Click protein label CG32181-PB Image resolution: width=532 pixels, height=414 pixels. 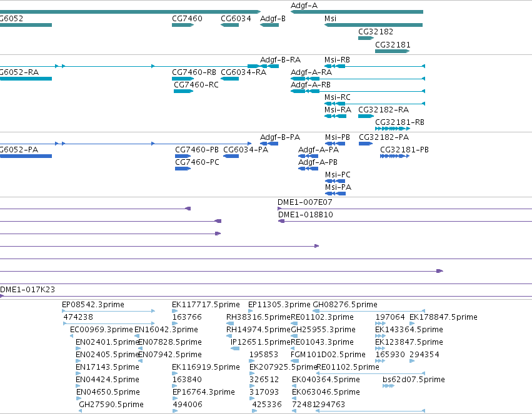[x=404, y=150]
